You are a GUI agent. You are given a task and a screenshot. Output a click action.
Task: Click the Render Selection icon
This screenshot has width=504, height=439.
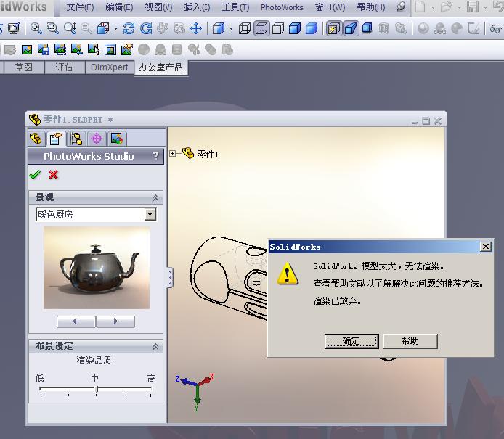(x=94, y=49)
